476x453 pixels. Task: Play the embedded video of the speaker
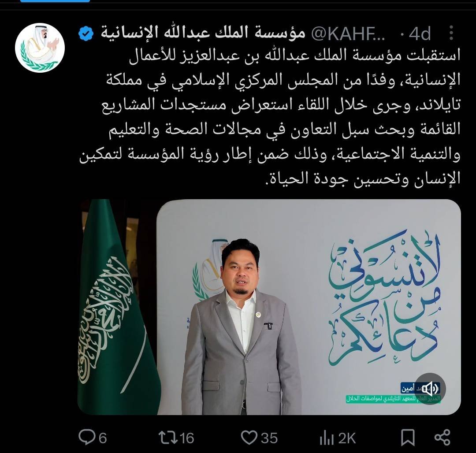click(x=269, y=307)
